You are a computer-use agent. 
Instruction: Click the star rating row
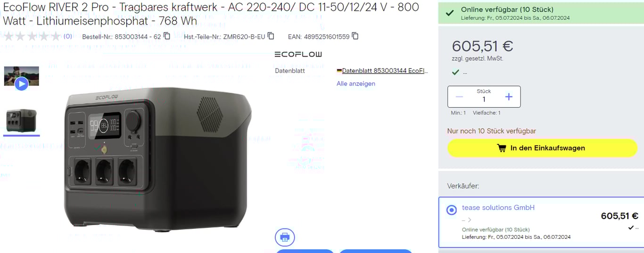(x=32, y=36)
